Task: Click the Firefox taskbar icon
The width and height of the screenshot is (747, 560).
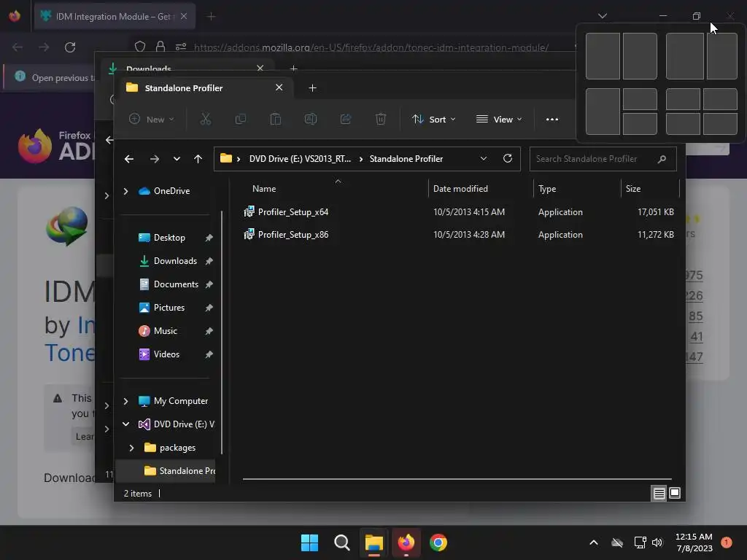Action: pyautogui.click(x=406, y=542)
